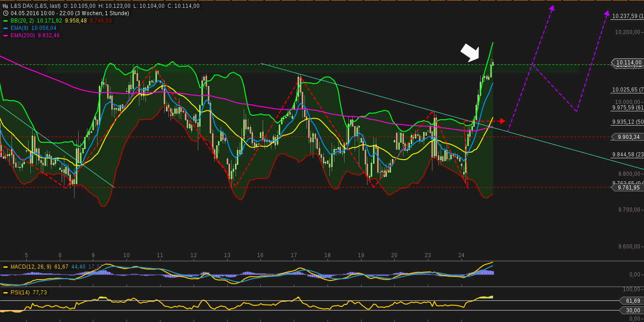Click the low price L: 10.104,00
The height and width of the screenshot is (322, 644).
149,6
